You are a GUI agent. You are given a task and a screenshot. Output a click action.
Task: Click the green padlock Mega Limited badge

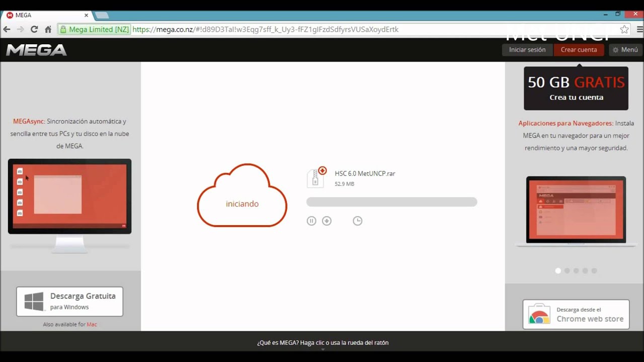pos(94,30)
